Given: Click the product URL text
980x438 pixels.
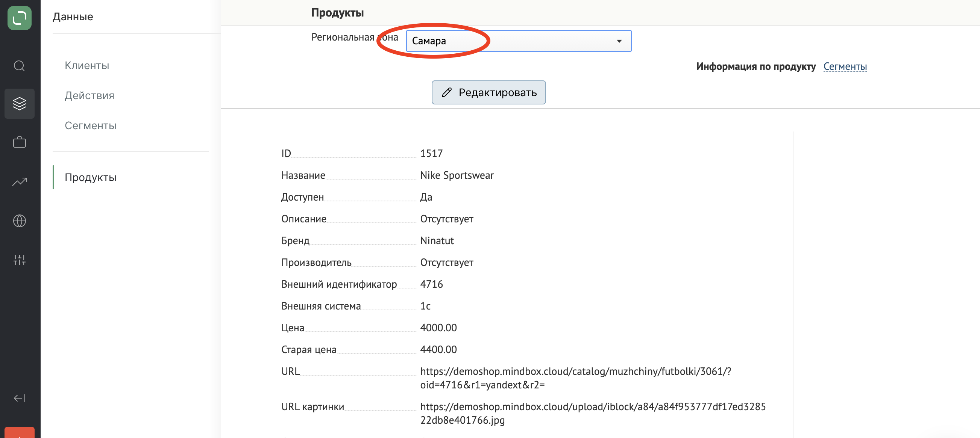Looking at the screenshot, I should coord(576,378).
